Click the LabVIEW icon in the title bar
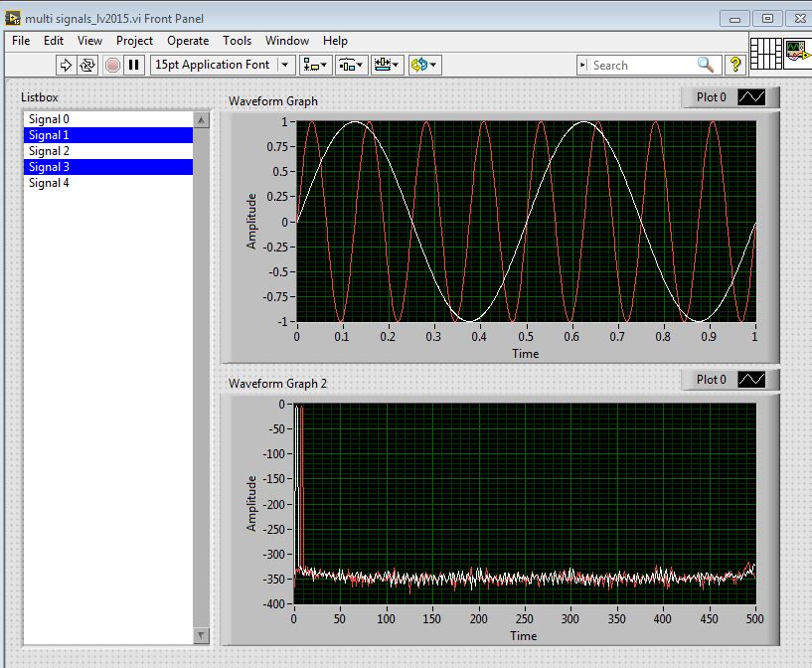The width and height of the screenshot is (812, 668). pyautogui.click(x=13, y=18)
